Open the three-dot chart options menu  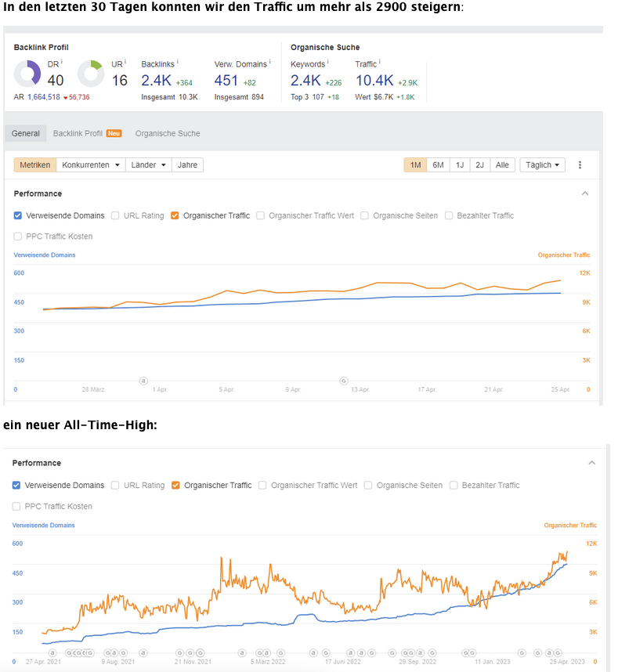pos(580,165)
